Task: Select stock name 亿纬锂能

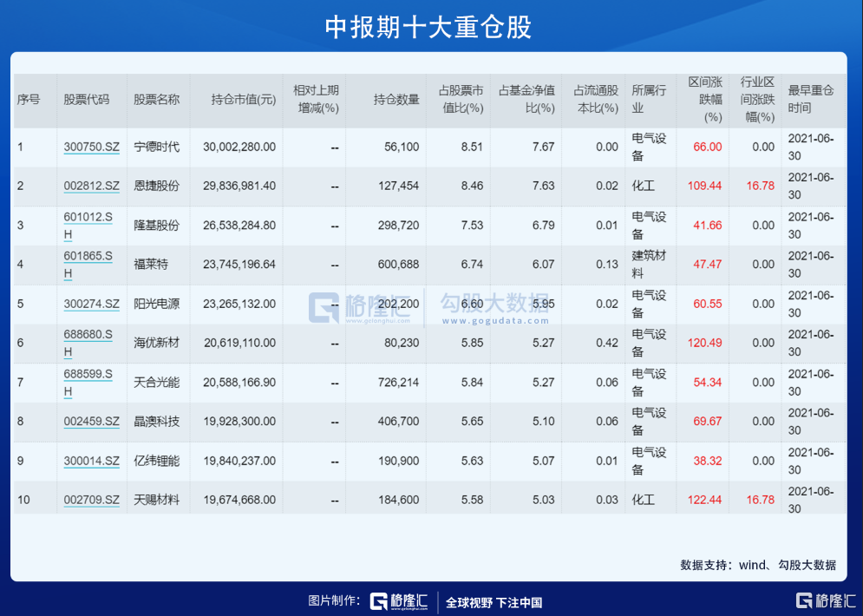Action: point(157,461)
